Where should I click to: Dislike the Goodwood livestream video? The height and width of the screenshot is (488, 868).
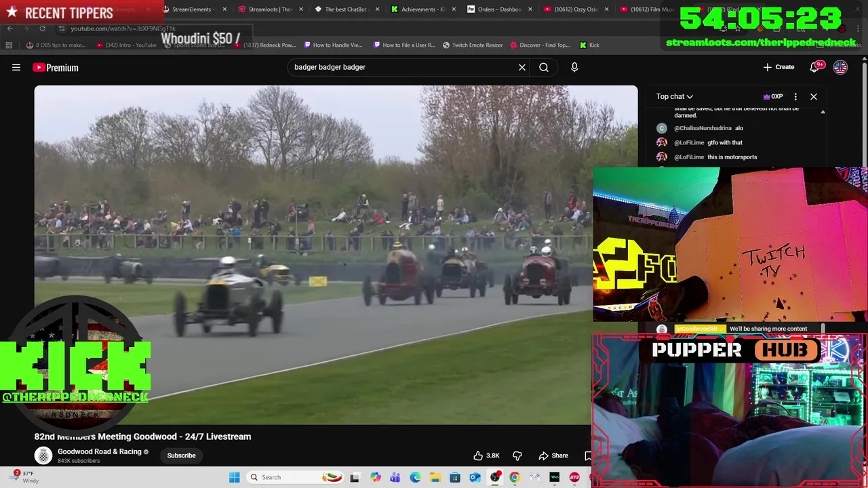tap(517, 455)
